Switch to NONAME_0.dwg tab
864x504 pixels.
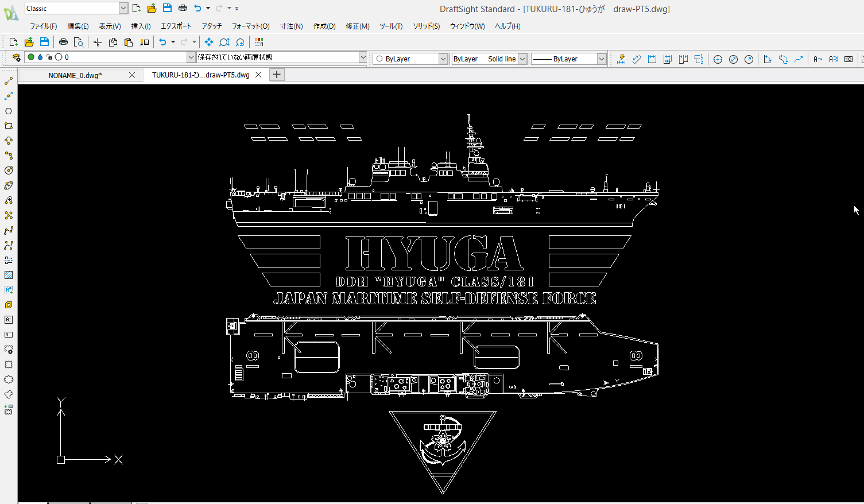pyautogui.click(x=75, y=75)
